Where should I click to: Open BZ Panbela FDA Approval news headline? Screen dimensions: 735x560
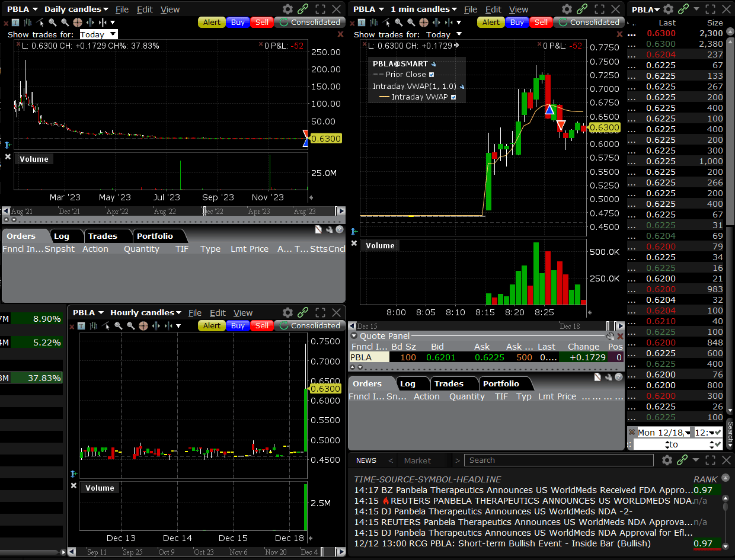point(523,490)
